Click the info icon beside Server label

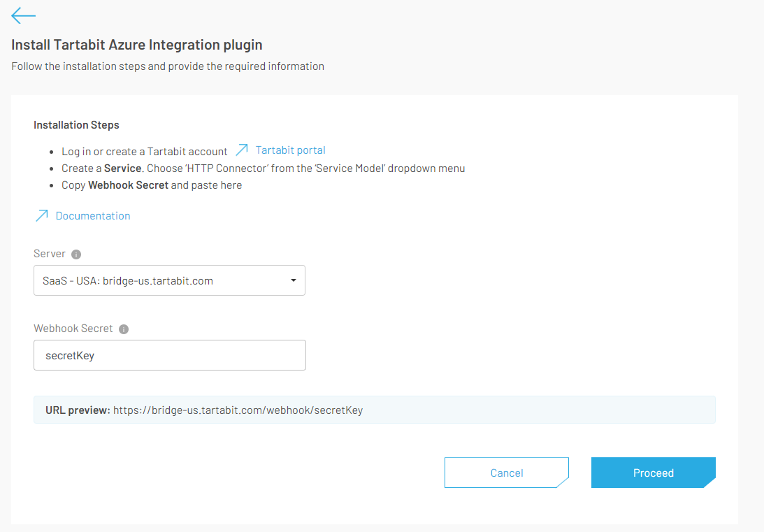point(76,254)
